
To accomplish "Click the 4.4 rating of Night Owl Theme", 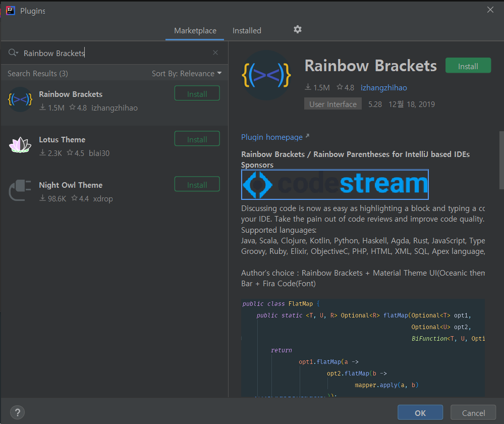I will [80, 199].
